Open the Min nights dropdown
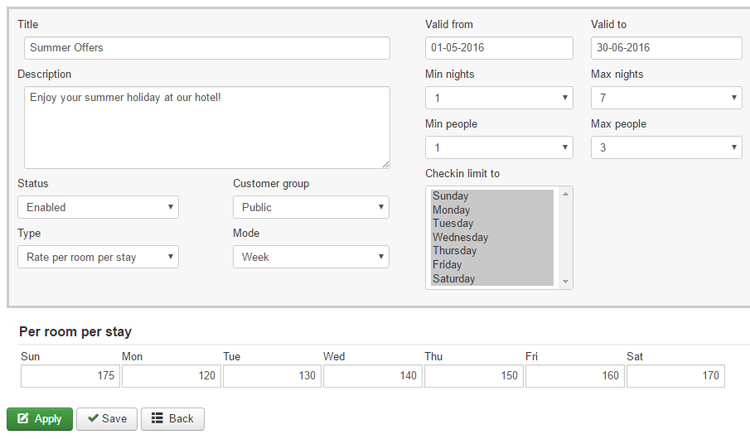 pos(499,98)
